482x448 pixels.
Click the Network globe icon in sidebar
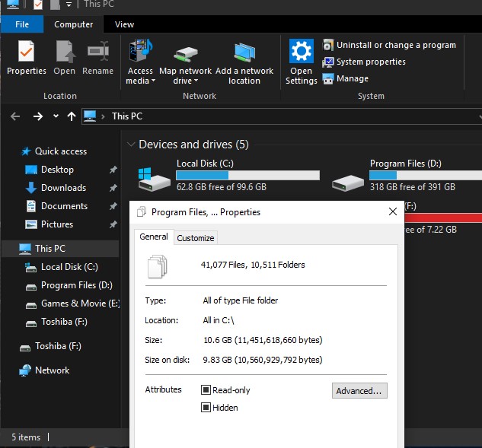coord(25,370)
